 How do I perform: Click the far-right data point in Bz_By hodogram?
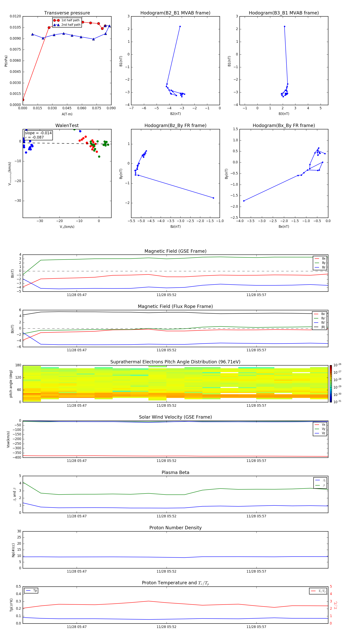point(213,198)
